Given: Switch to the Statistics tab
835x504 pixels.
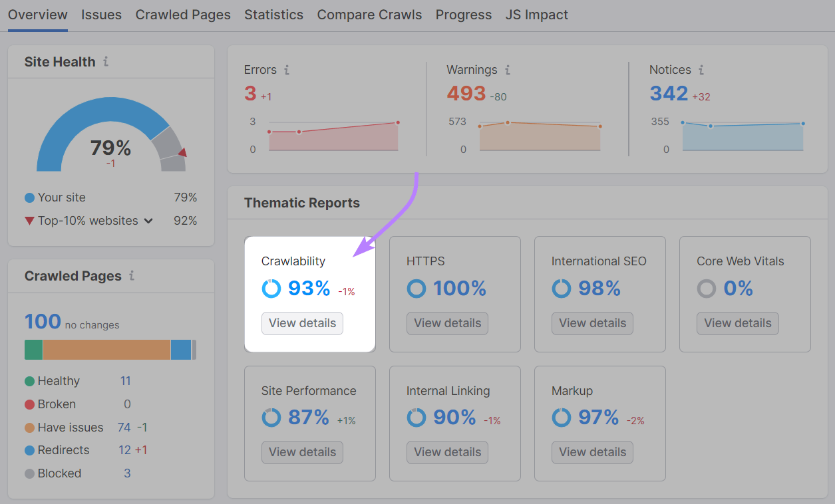Looking at the screenshot, I should (273, 15).
